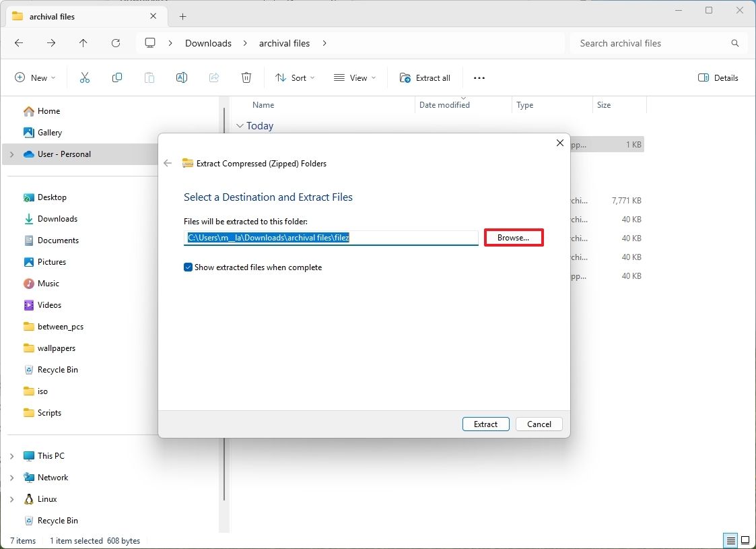
Task: Click the Copy icon
Action: coord(116,77)
